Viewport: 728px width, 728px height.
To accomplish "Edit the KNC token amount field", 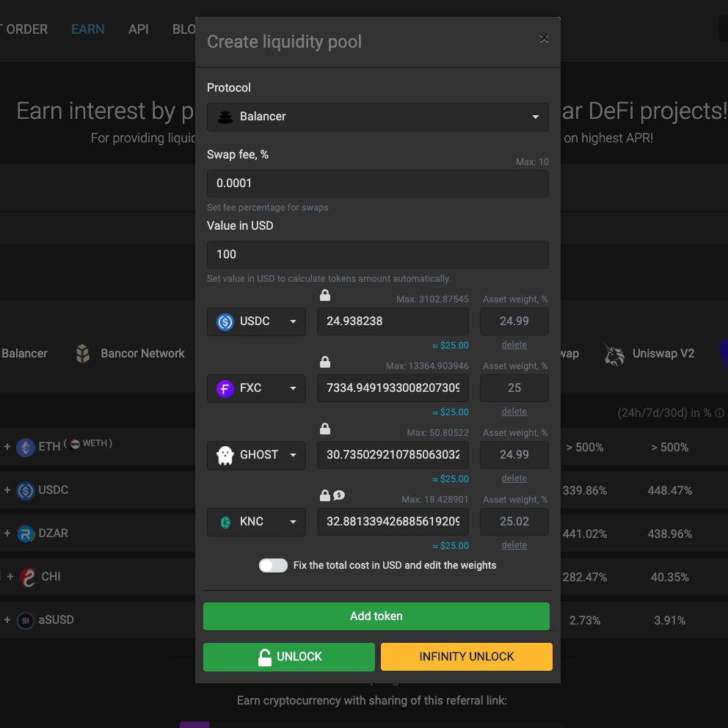I will [393, 522].
